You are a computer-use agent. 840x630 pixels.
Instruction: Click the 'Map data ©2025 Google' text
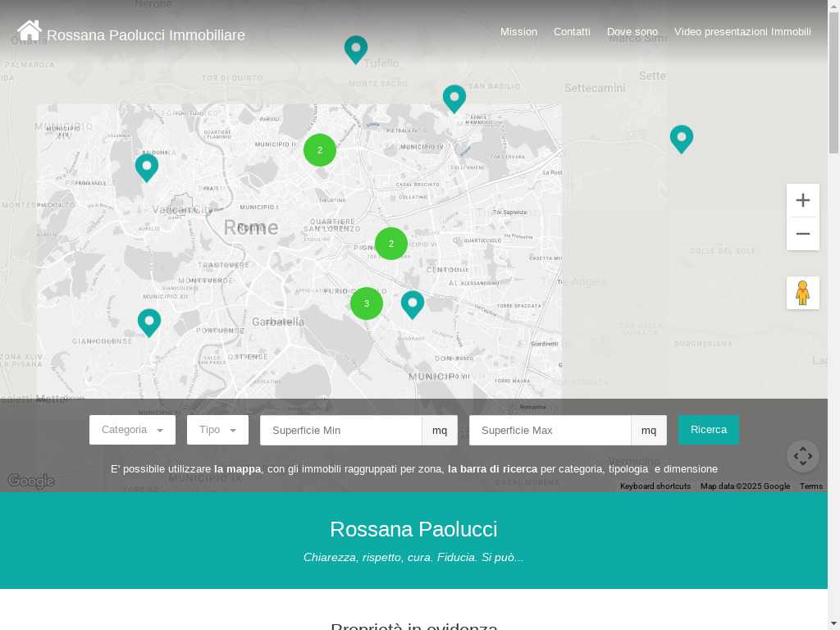coord(745,486)
